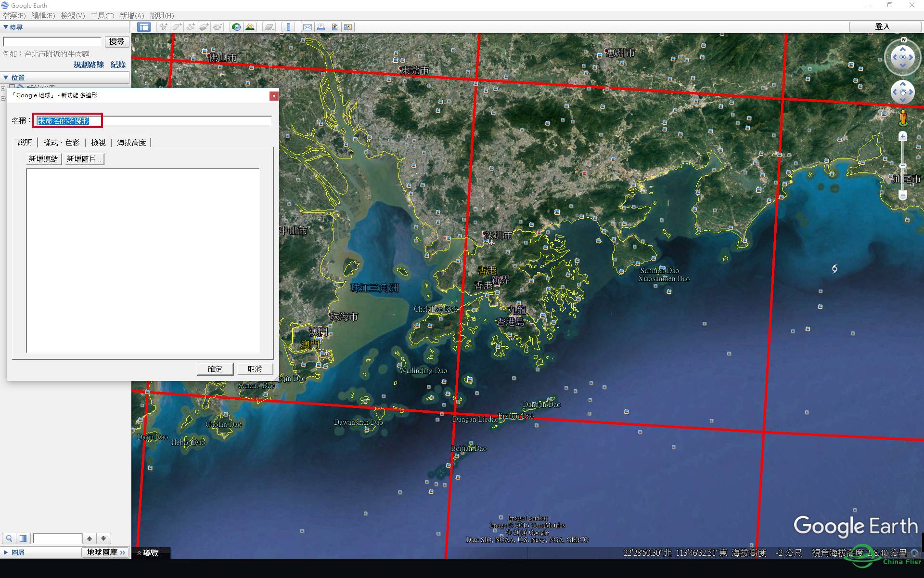Screen dimensions: 924x578
Task: Click the 規劃路線 link
Action: point(89,65)
